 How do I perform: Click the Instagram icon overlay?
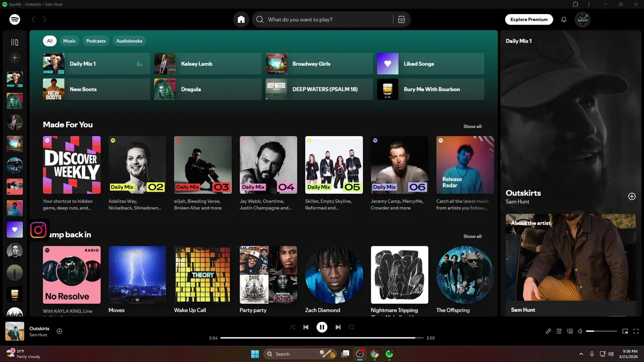click(38, 230)
